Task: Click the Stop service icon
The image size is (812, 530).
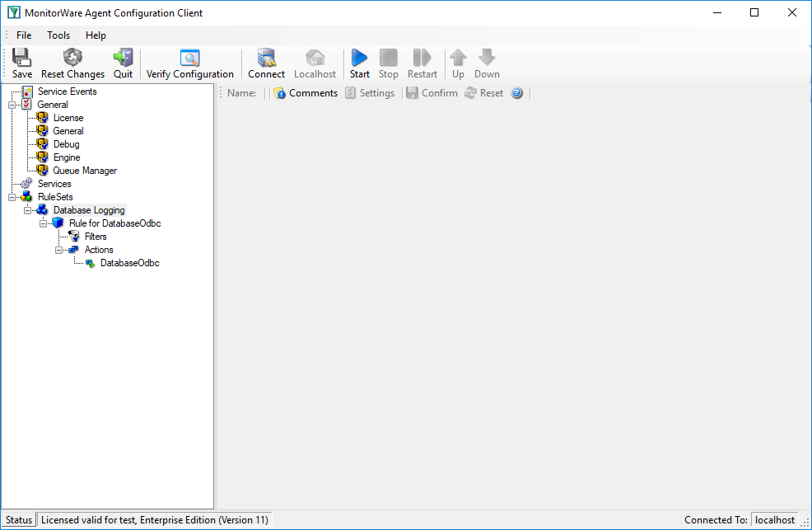Action: pos(389,58)
